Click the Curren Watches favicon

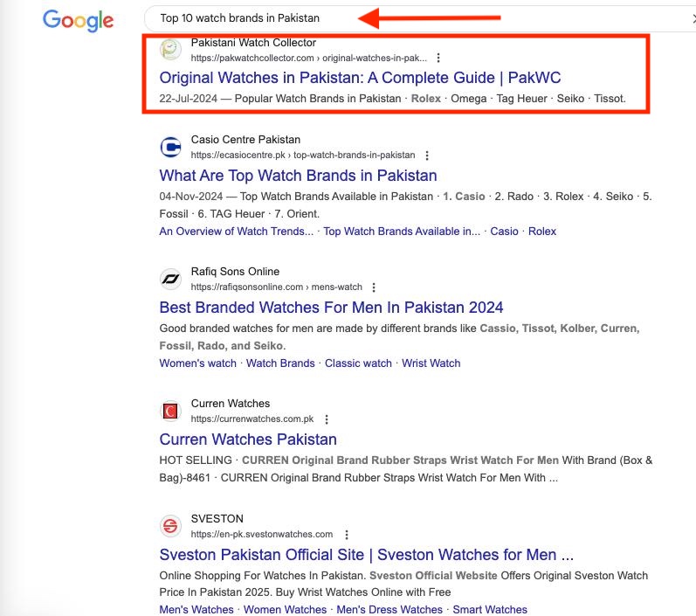(170, 411)
